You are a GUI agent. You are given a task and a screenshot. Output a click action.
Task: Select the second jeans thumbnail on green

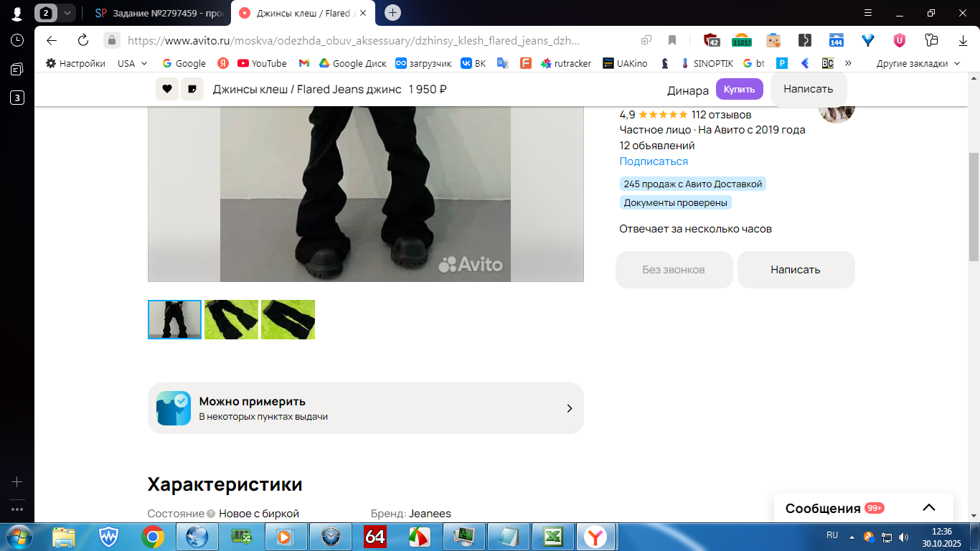(x=231, y=319)
